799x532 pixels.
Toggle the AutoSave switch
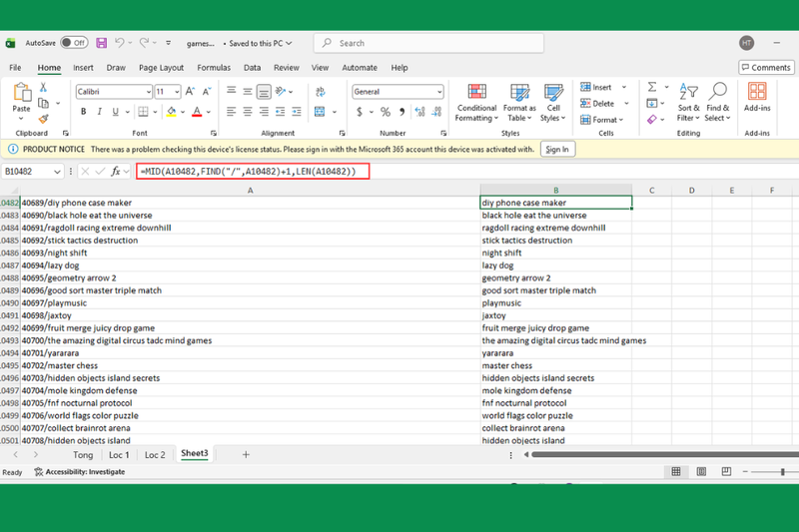coord(74,43)
